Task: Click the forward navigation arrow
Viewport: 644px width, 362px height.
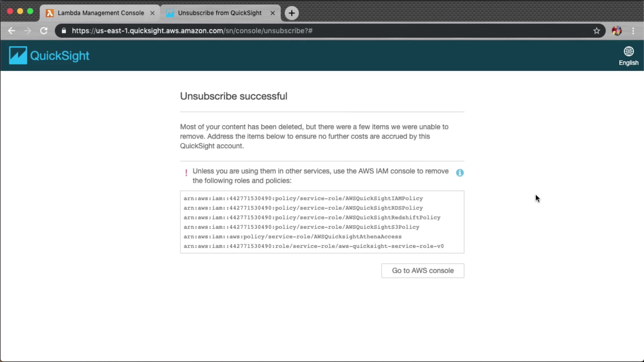Action: (x=28, y=31)
